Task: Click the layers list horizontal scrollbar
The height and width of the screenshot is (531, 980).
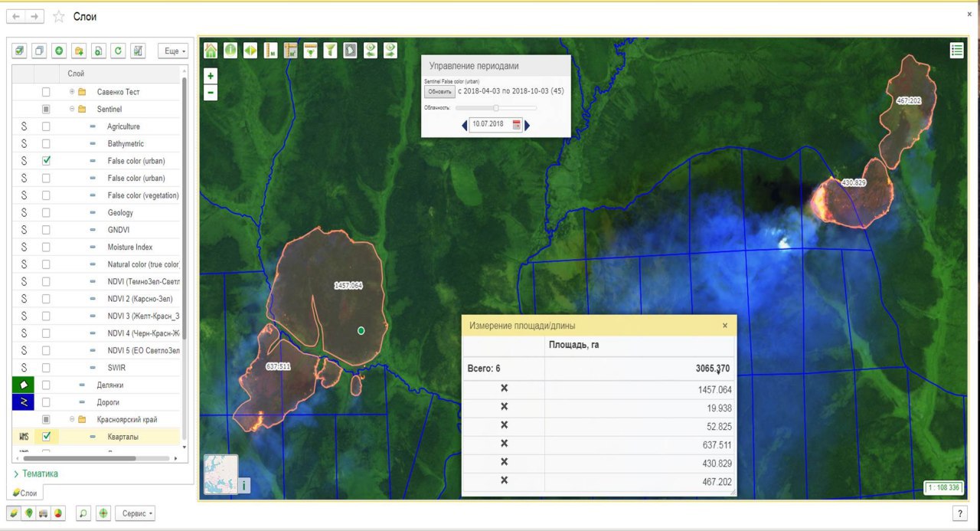Action: click(80, 458)
